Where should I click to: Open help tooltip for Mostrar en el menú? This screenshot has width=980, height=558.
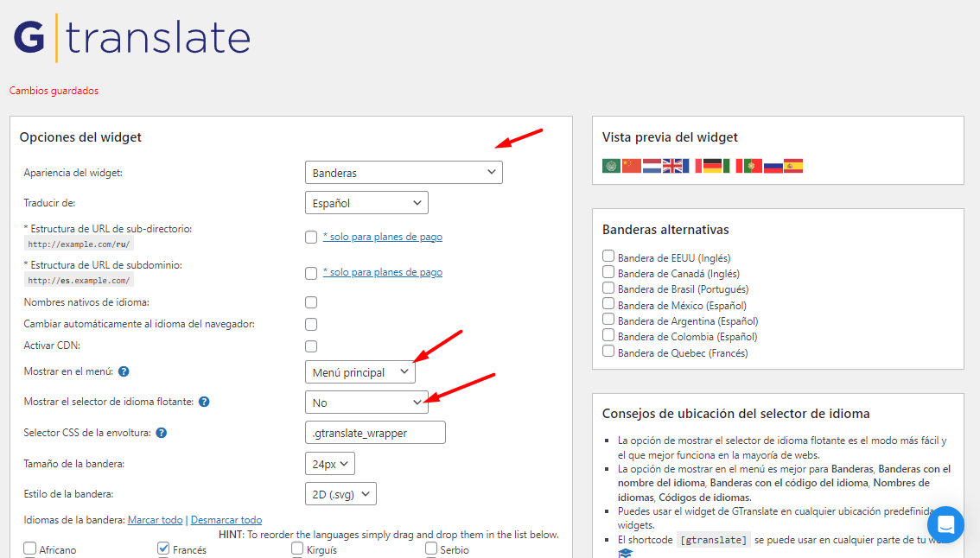pyautogui.click(x=124, y=371)
